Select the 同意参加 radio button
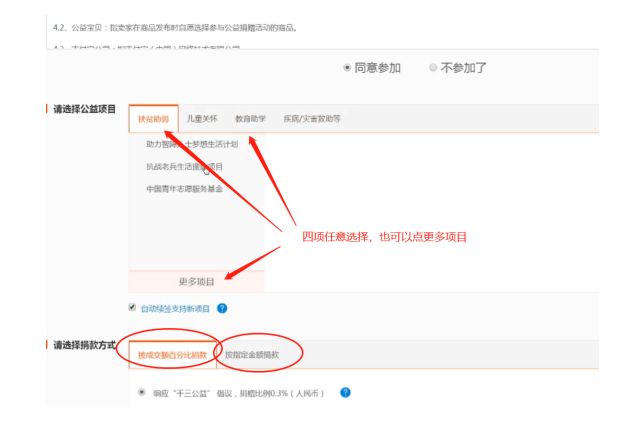The width and height of the screenshot is (633, 426). 347,68
